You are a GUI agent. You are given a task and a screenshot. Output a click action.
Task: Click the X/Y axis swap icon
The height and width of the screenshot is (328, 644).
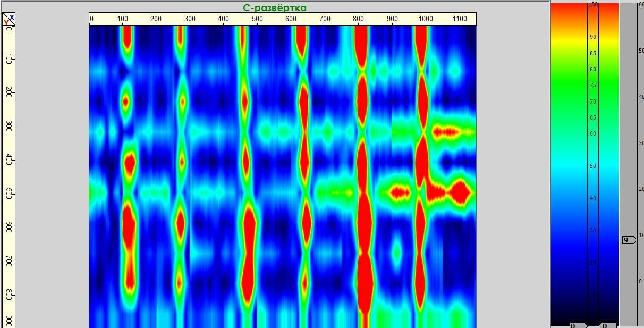tap(9, 20)
